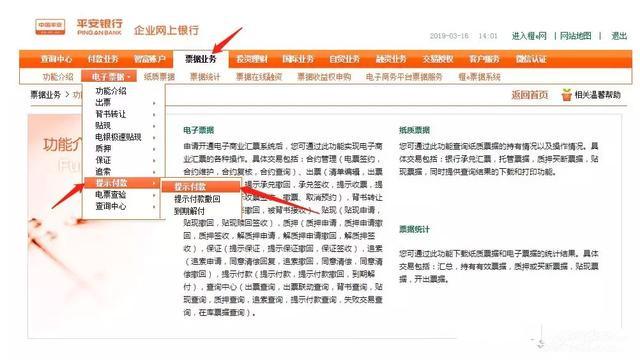Viewport: 640px width, 360px height.
Task: Select 票据统计 in the sub-navigation bar
Action: (205, 76)
